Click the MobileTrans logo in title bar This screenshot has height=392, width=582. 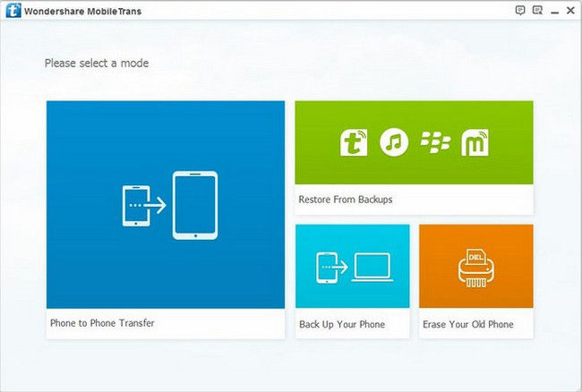(x=13, y=11)
